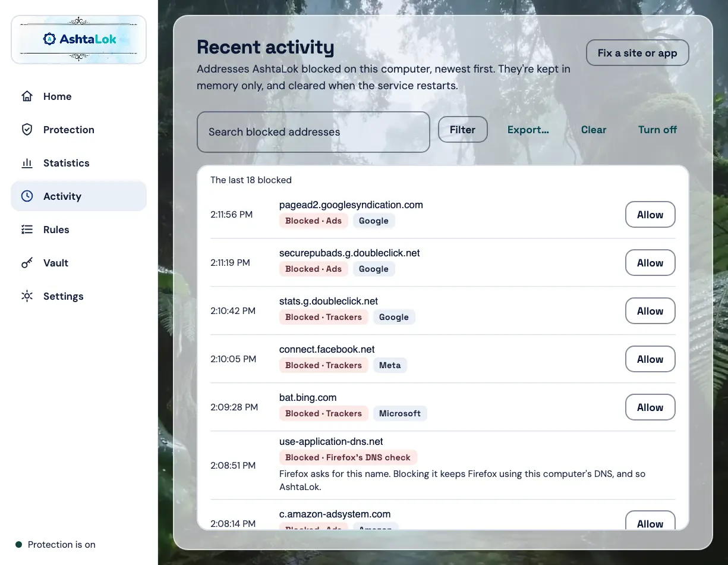Select the Activity menu item

pos(78,196)
